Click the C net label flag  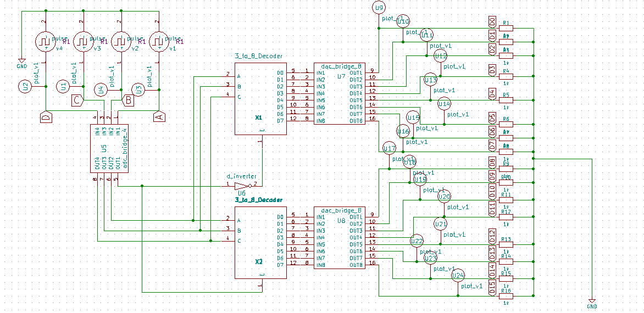[x=77, y=100]
